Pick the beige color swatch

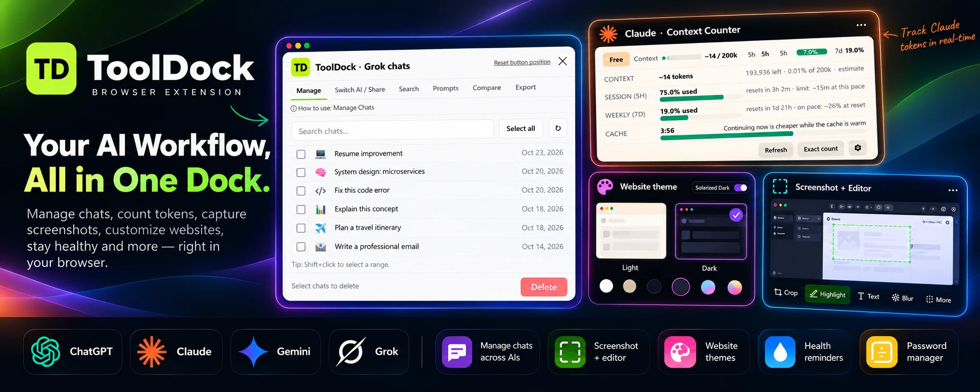point(630,286)
